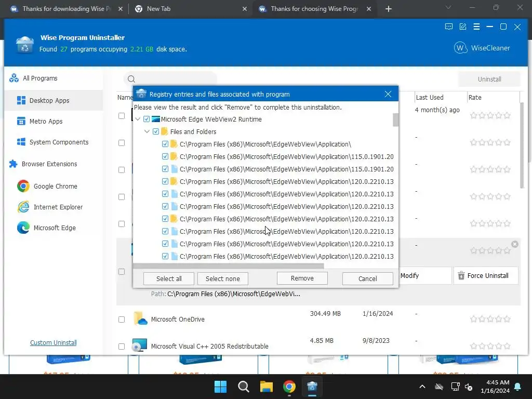Click the dialog's horizontal scrollbar

pos(229,266)
